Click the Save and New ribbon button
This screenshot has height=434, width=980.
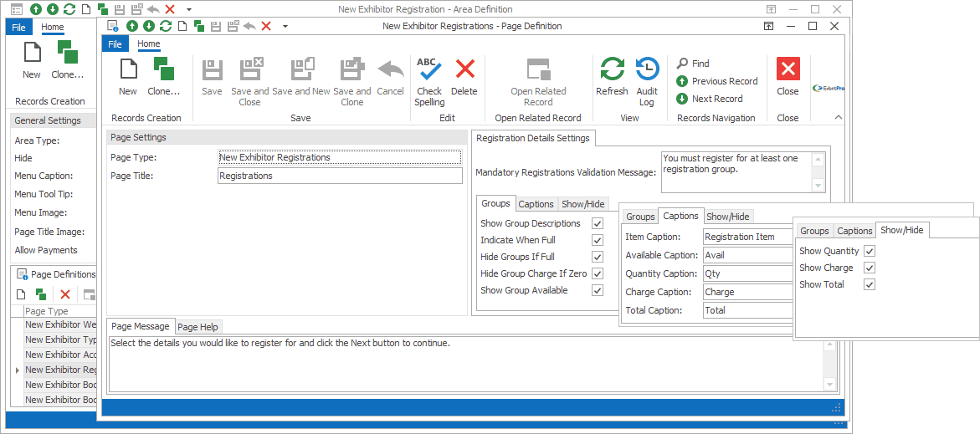[x=301, y=78]
